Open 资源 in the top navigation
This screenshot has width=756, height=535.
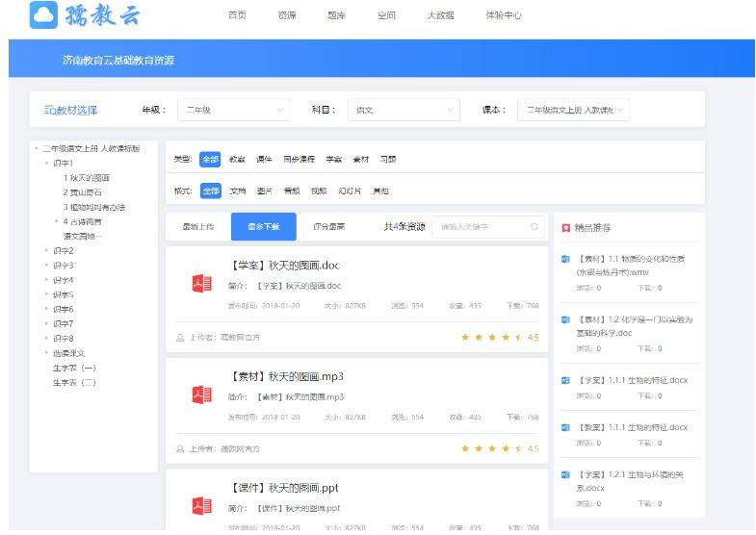(x=287, y=15)
